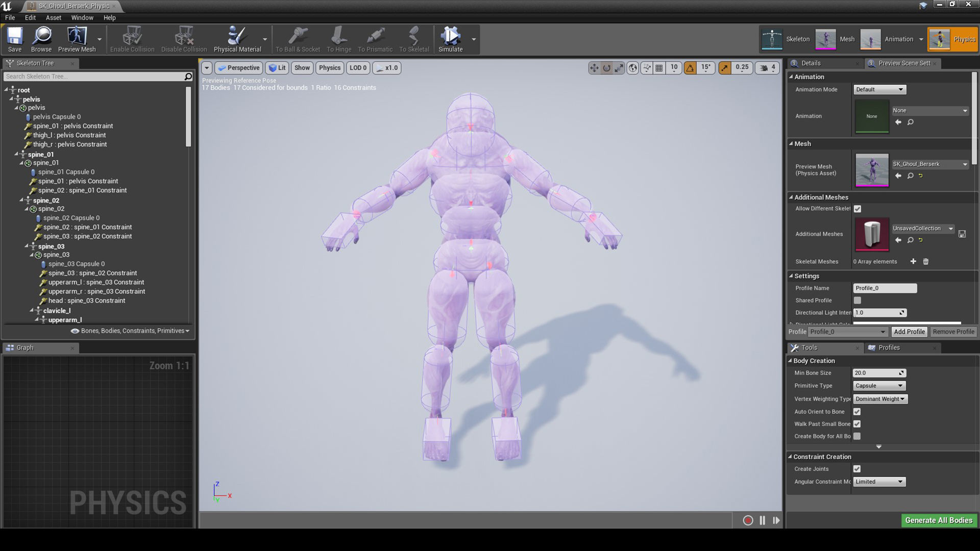Image resolution: width=980 pixels, height=551 pixels.
Task: Click trash icon next to Skeletal Meshes
Action: pos(925,262)
